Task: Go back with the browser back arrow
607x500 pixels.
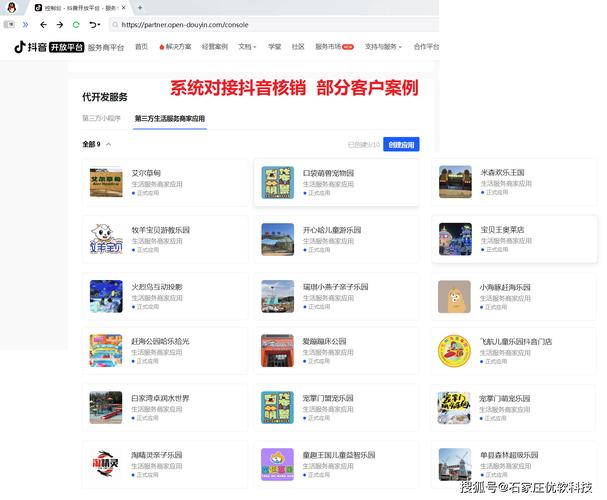Action: pyautogui.click(x=43, y=25)
